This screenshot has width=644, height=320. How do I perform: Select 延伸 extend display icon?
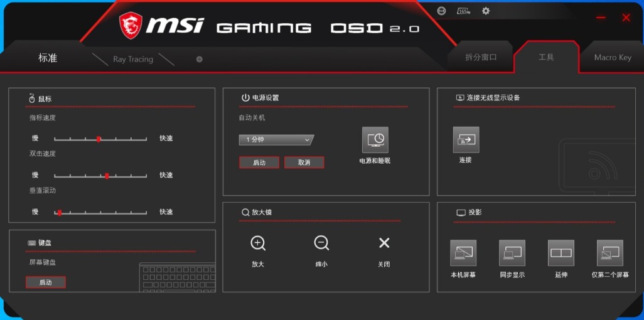tap(561, 253)
